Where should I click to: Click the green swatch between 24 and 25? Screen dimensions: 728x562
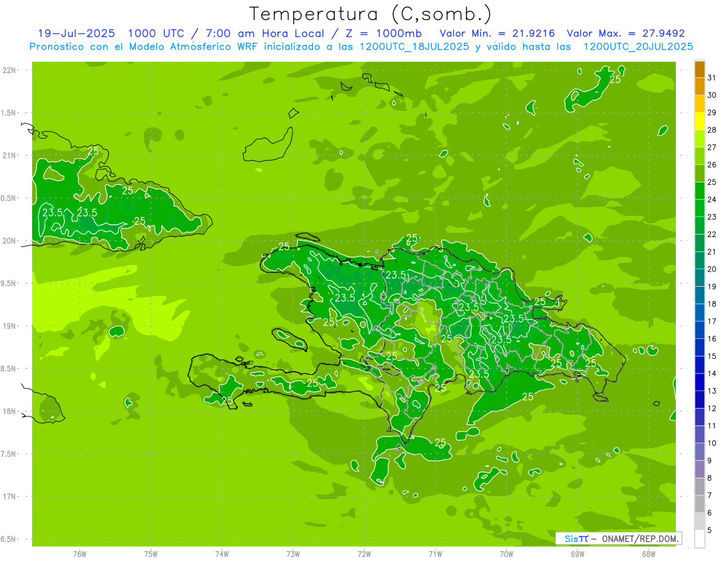tap(699, 191)
